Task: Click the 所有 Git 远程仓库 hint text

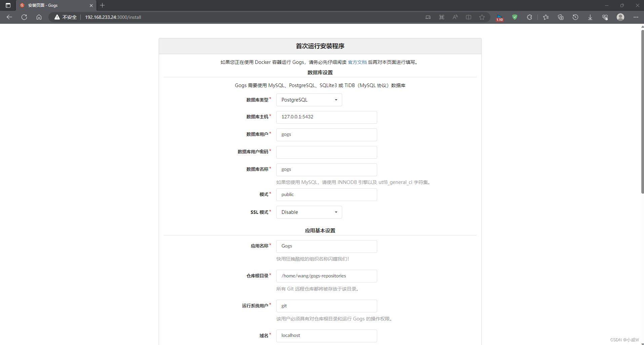Action: (318, 289)
